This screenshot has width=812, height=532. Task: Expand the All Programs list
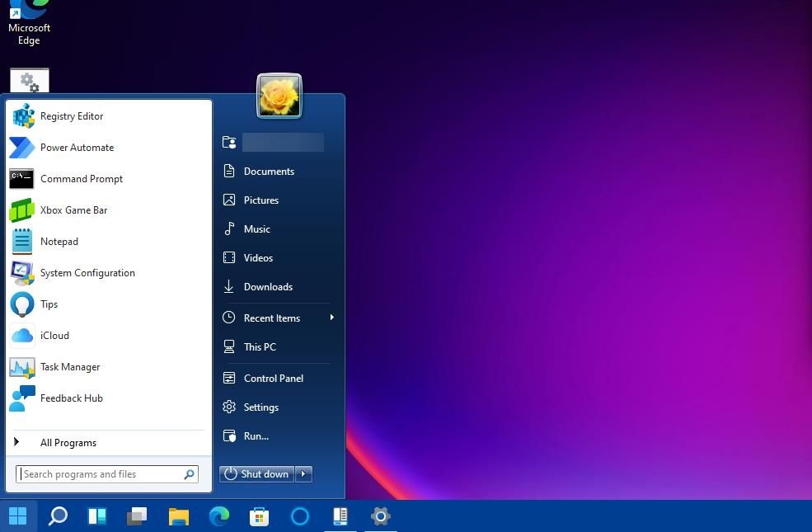[68, 443]
